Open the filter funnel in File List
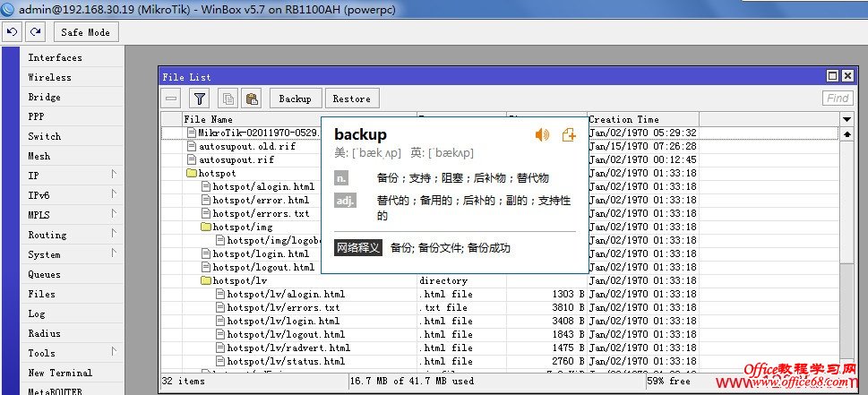868x395 pixels. (x=200, y=99)
